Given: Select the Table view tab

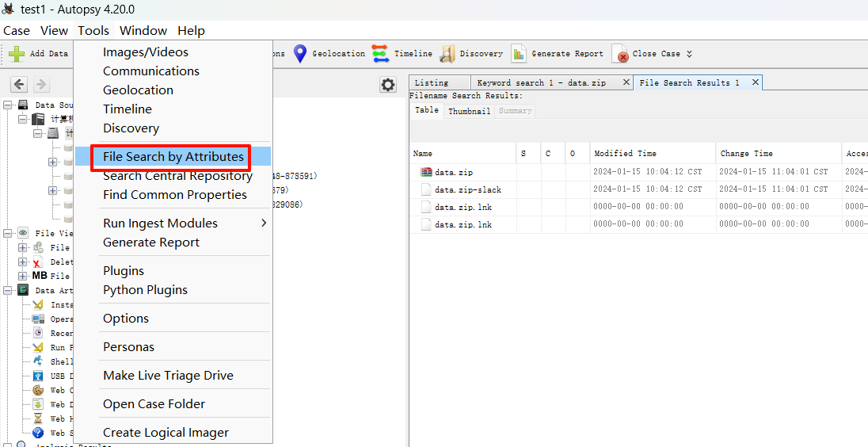Looking at the screenshot, I should [x=427, y=110].
